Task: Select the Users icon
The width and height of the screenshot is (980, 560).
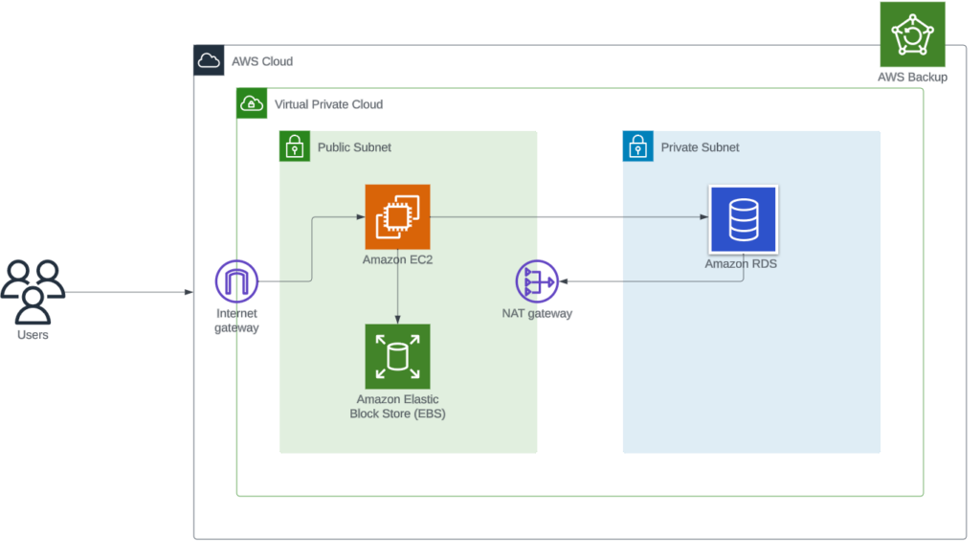Action: point(33,292)
